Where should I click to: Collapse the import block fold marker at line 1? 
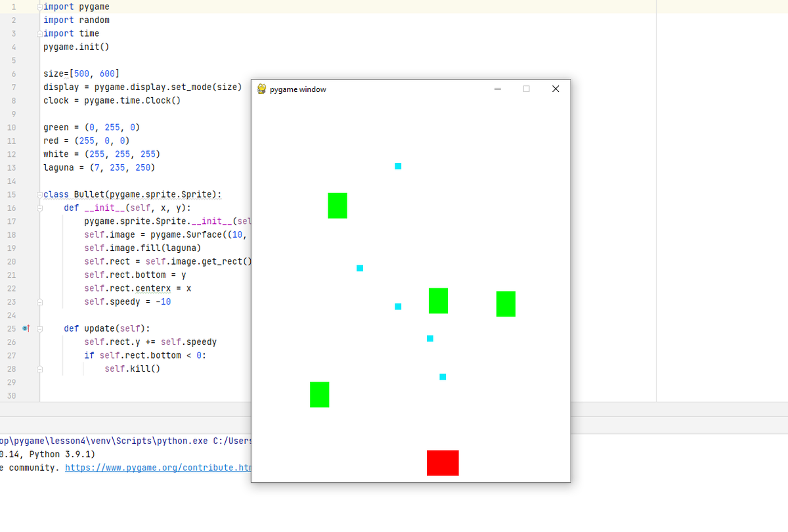tap(39, 7)
